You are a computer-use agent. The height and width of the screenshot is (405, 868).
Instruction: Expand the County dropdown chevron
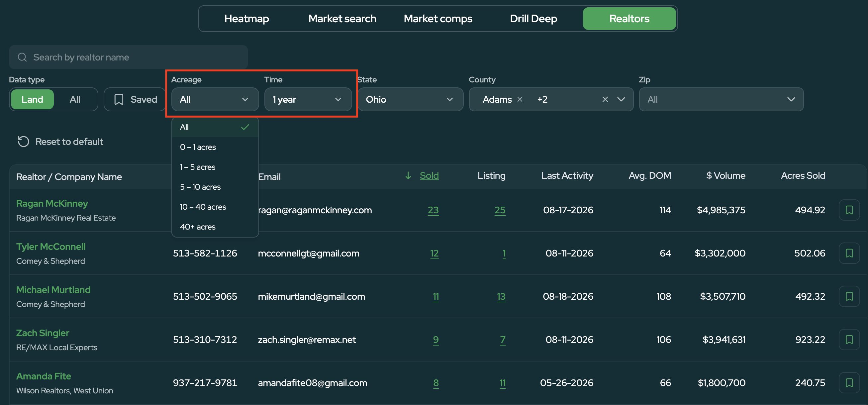(x=621, y=99)
